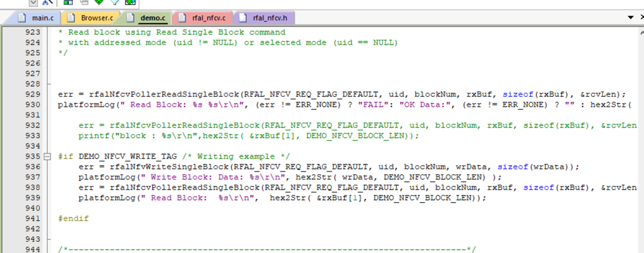
Task: Collapse the #if block at line 935
Action: click(x=47, y=156)
